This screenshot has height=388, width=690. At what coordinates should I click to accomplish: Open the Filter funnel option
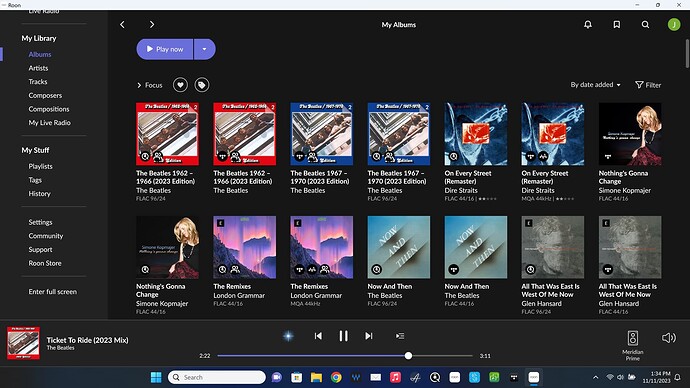648,85
